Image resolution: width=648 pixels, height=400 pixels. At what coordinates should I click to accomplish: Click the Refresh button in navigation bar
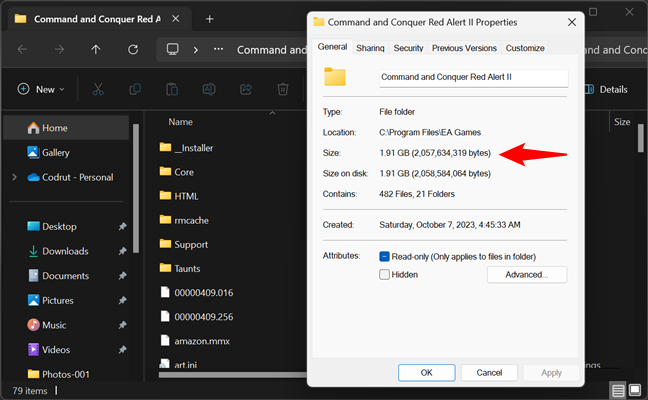click(x=133, y=49)
